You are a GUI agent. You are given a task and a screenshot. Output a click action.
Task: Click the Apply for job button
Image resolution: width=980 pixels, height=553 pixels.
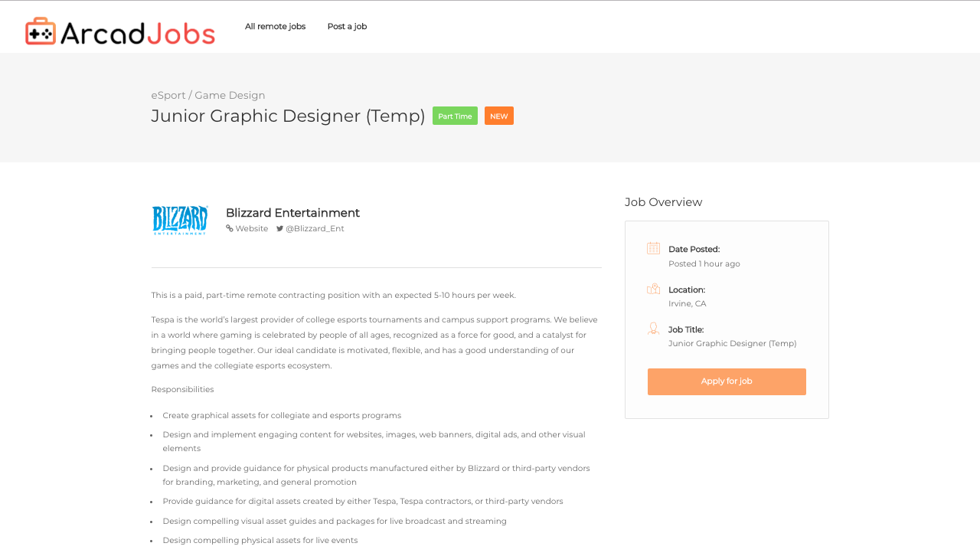click(x=726, y=381)
